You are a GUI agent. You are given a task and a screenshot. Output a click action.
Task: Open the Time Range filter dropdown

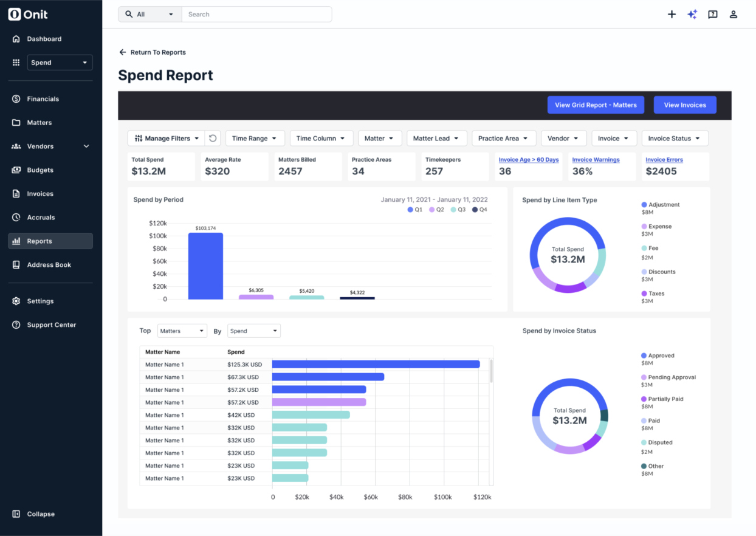pyautogui.click(x=254, y=139)
